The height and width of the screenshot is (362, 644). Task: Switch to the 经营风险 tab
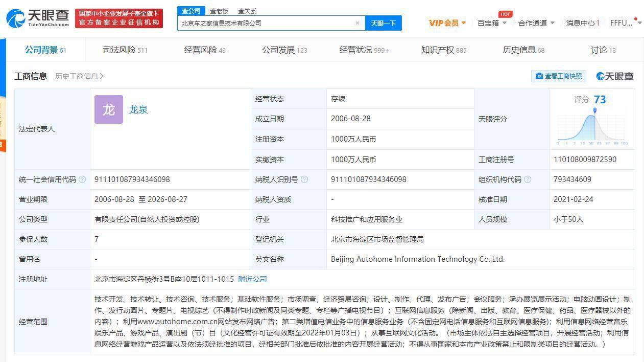pos(205,50)
